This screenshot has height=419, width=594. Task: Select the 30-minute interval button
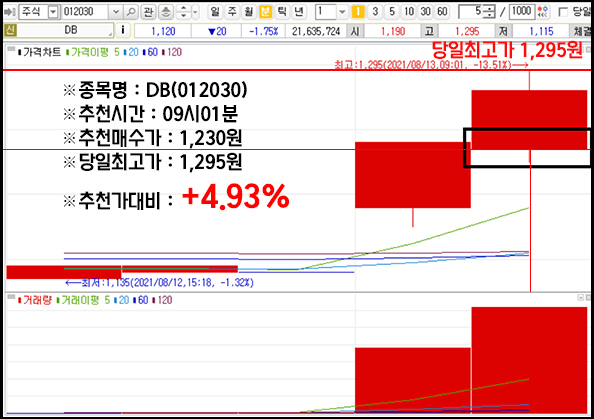pos(425,12)
